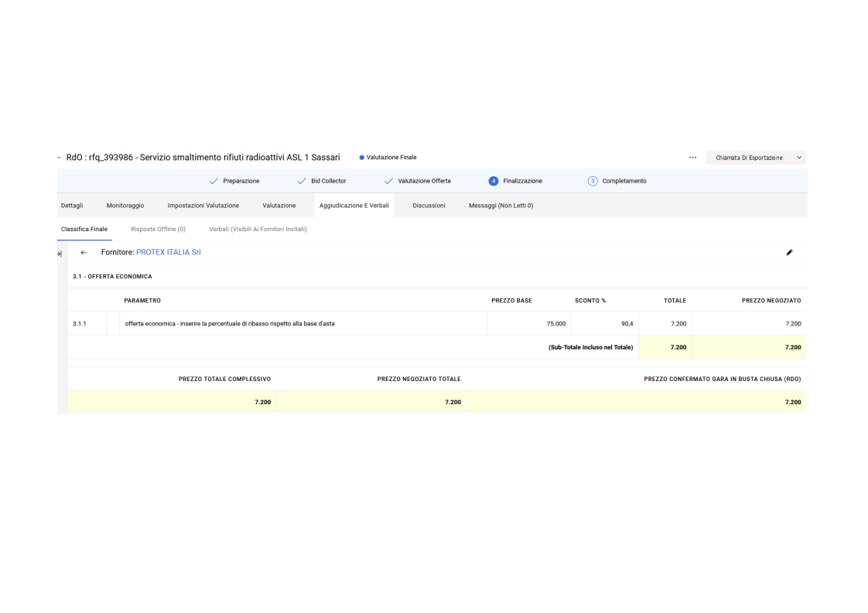Click the dash icon before RdO title
The height and width of the screenshot is (613, 868).
[x=59, y=158]
